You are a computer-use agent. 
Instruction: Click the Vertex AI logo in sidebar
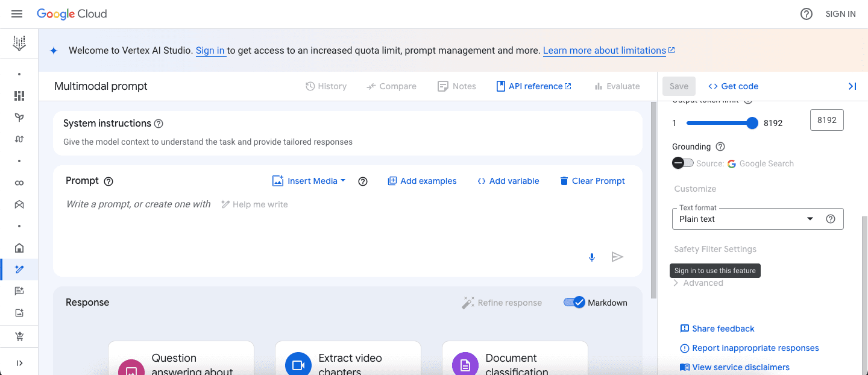19,43
